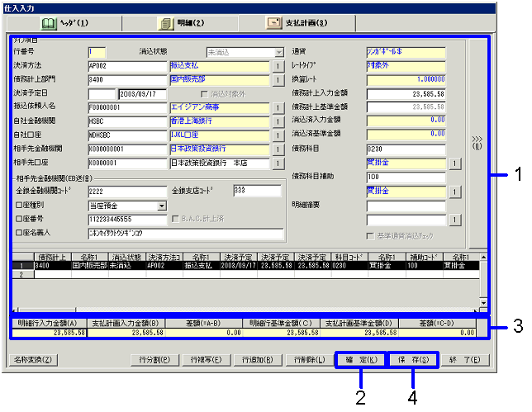Click the book icon on ヘッダ tab
Screen dimensions: 532x412
coord(49,23)
